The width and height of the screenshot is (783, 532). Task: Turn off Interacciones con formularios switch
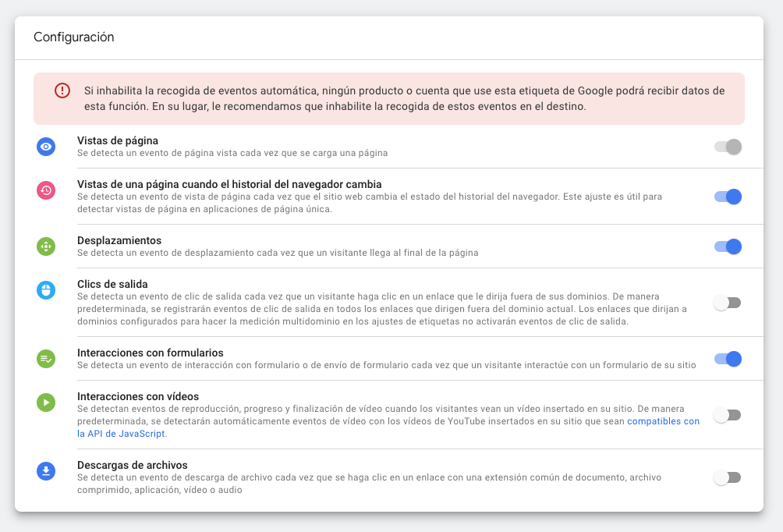pos(728,359)
